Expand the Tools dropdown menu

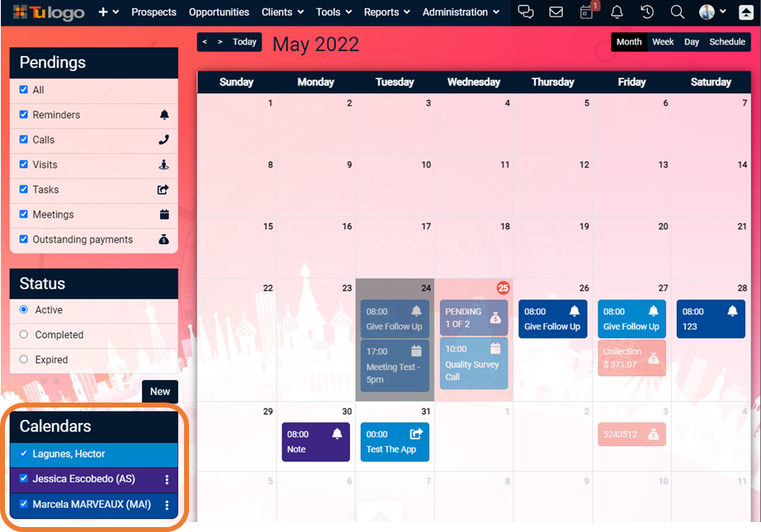pyautogui.click(x=333, y=12)
